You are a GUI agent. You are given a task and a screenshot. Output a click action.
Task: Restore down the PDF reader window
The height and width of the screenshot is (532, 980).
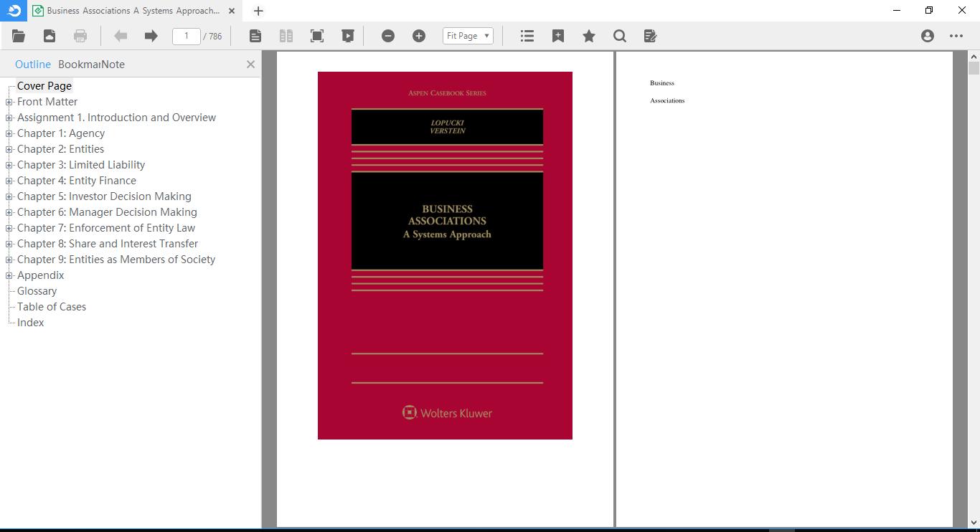click(929, 10)
